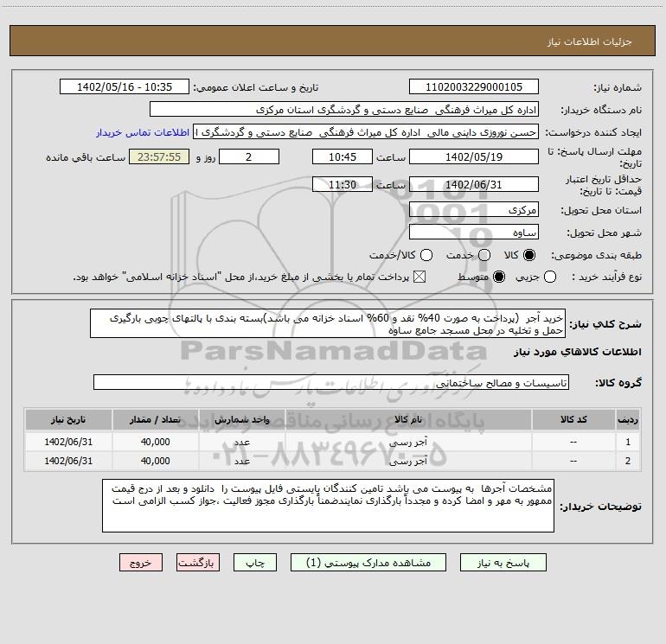Click the جزئیات اطلاعات نیاز header title

(x=590, y=41)
